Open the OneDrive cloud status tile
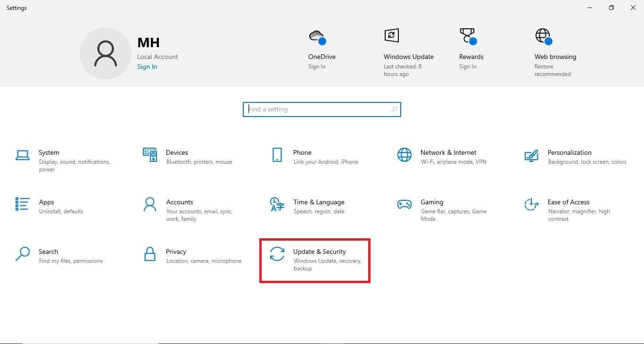 (317, 36)
